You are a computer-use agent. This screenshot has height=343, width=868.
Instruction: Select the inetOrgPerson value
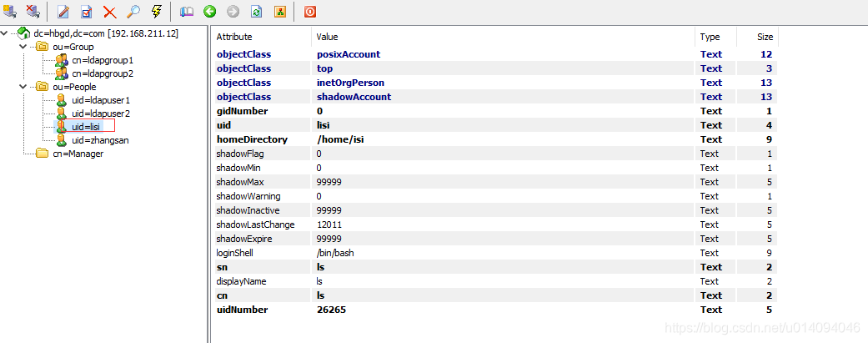click(x=350, y=83)
